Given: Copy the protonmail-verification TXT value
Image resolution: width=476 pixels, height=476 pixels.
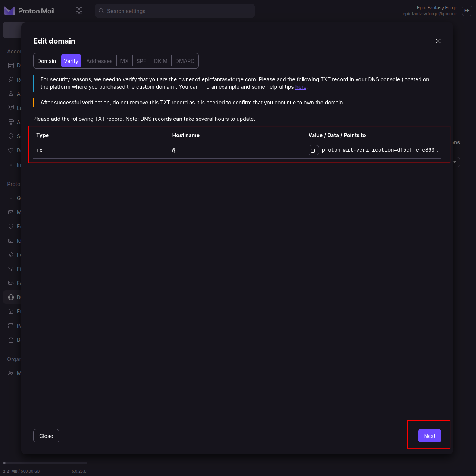Looking at the screenshot, I should pos(314,150).
